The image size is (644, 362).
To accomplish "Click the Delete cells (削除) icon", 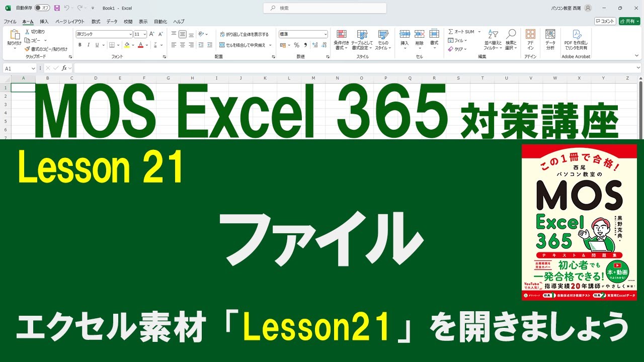I will click(x=419, y=34).
